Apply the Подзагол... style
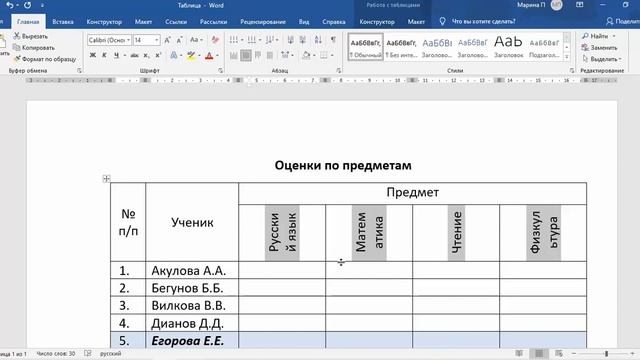Image resolution: width=640 pixels, height=360 pixels. [x=544, y=47]
